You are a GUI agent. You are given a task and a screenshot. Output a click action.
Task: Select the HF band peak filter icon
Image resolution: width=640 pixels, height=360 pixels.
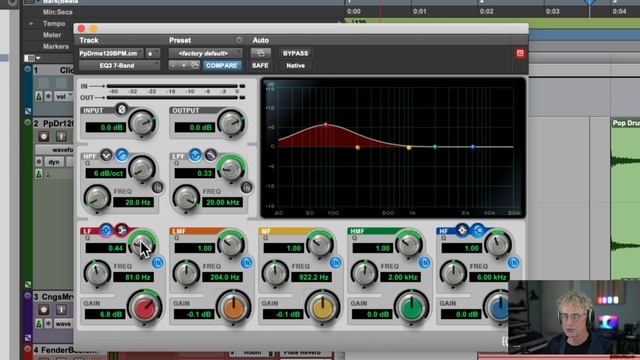[x=462, y=230]
